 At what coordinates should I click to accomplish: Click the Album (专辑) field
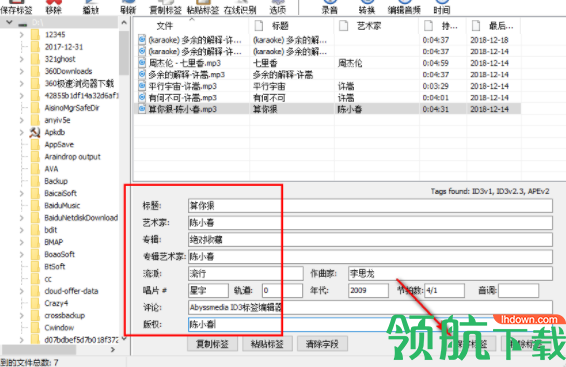[370, 240]
